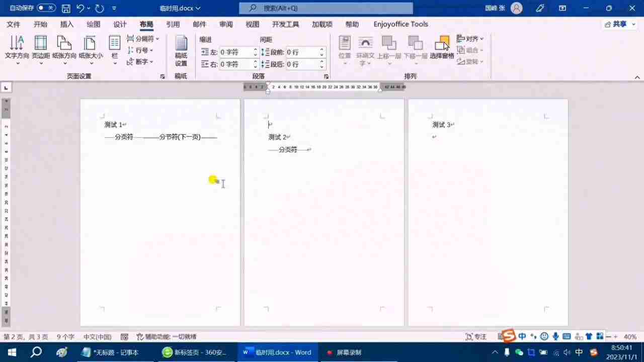Open the Enjoyoffice Tools tab
The width and height of the screenshot is (644, 362).
400,24
